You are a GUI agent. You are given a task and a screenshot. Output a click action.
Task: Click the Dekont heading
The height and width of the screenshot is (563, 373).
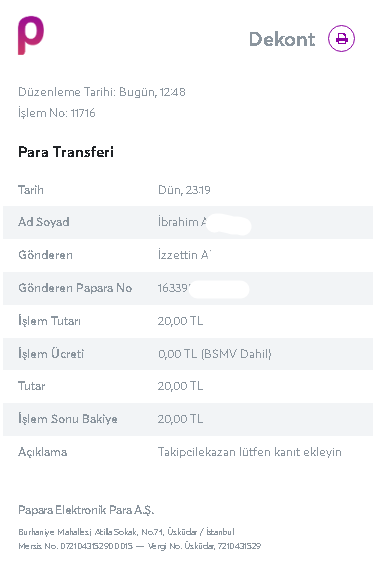(x=282, y=39)
